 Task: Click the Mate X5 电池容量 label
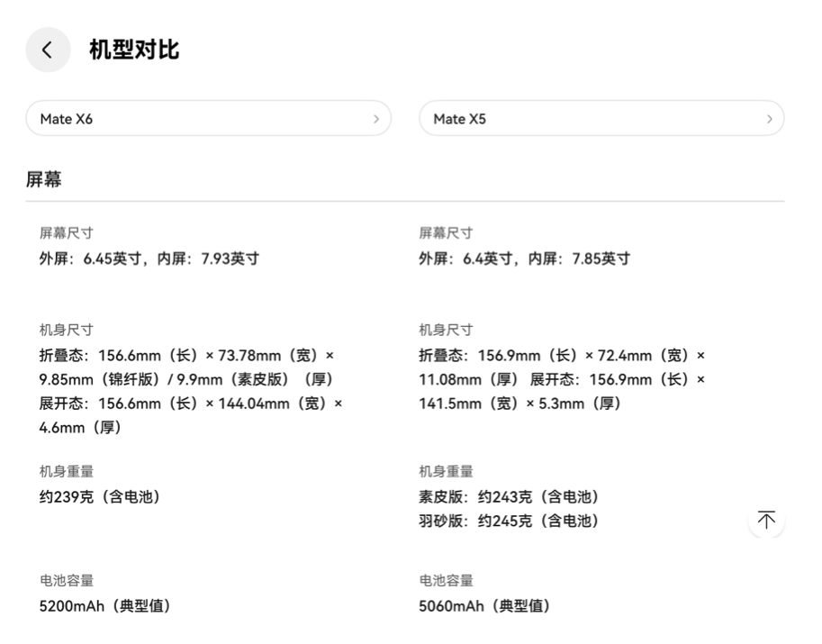point(446,581)
